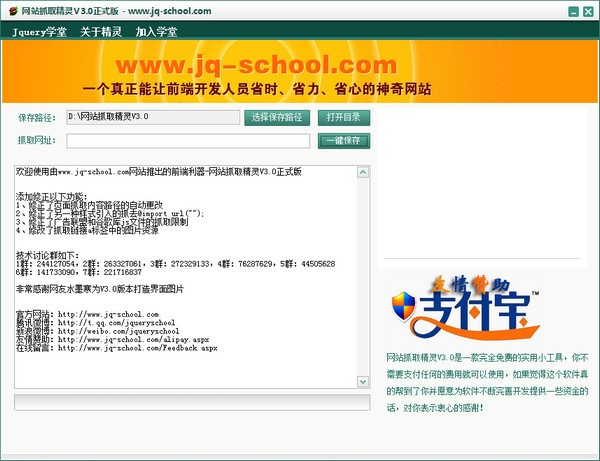Click the line starting 1群: 244127054
This screenshot has width=600, height=461.
pos(175,264)
